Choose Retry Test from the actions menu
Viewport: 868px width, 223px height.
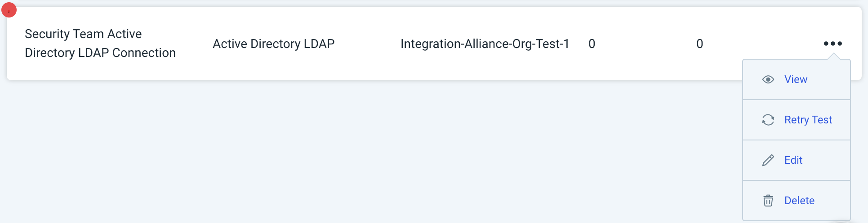(x=808, y=120)
